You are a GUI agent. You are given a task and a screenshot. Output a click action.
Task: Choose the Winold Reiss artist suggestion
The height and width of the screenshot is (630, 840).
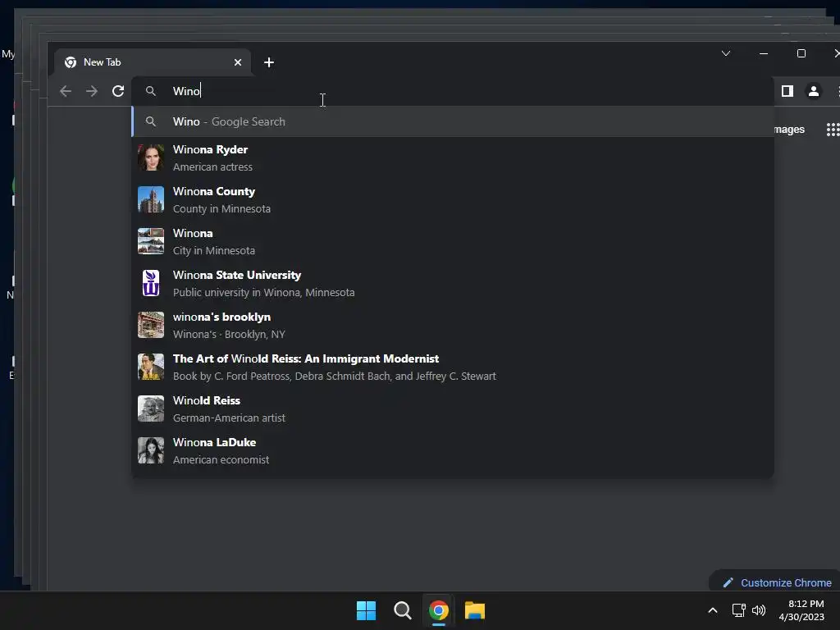tap(453, 409)
